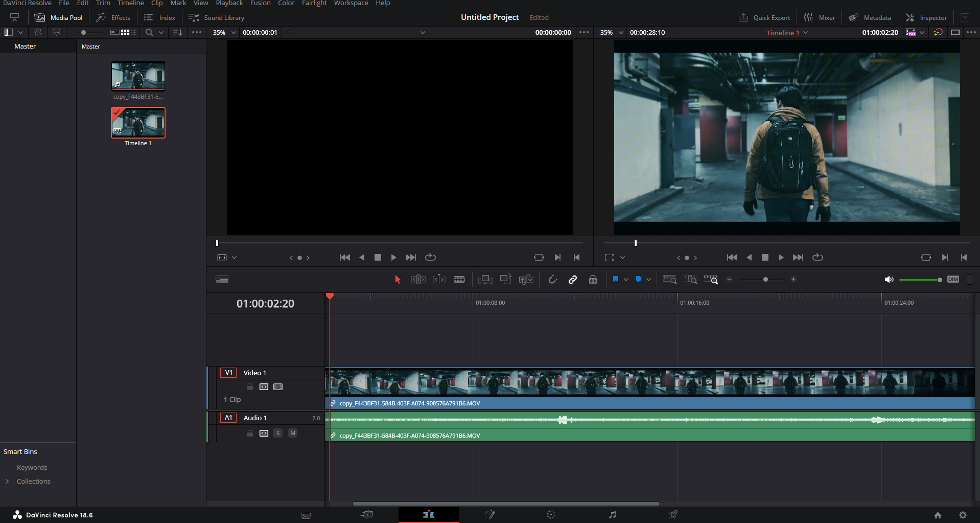Toggle Media Pool panel
This screenshot has height=523, width=980.
pyautogui.click(x=59, y=17)
